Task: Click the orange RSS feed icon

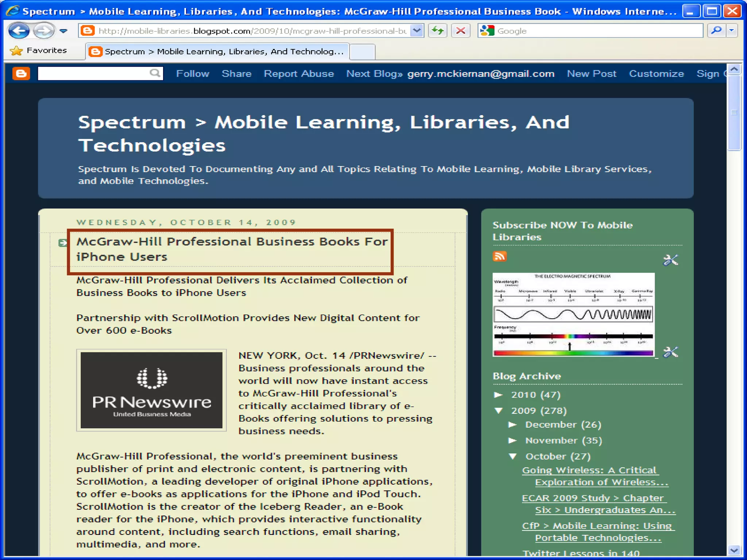Action: pos(499,256)
